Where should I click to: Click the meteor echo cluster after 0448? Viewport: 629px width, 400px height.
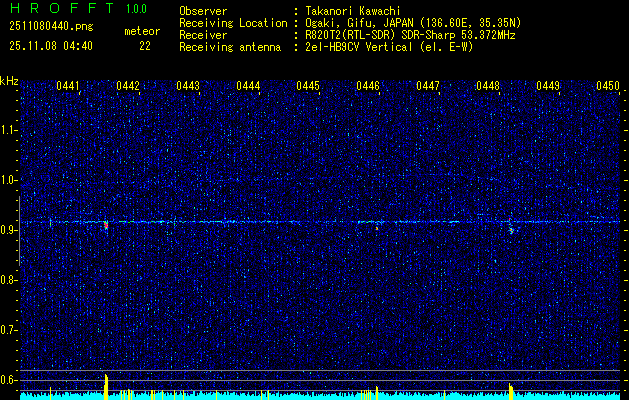pyautogui.click(x=511, y=229)
